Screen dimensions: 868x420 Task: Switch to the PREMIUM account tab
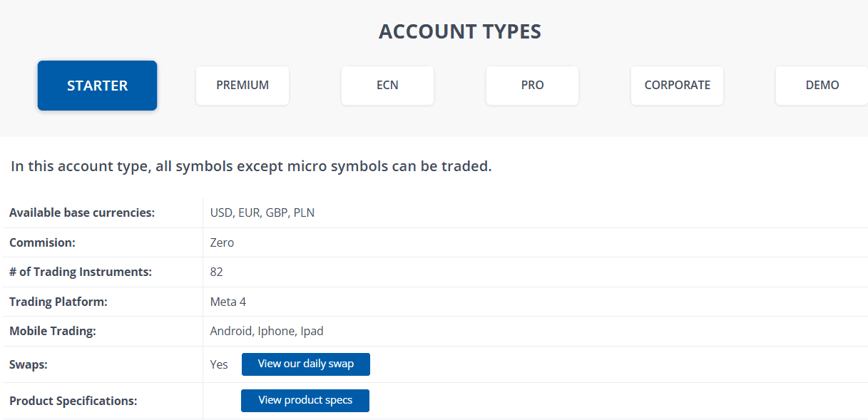pyautogui.click(x=242, y=85)
